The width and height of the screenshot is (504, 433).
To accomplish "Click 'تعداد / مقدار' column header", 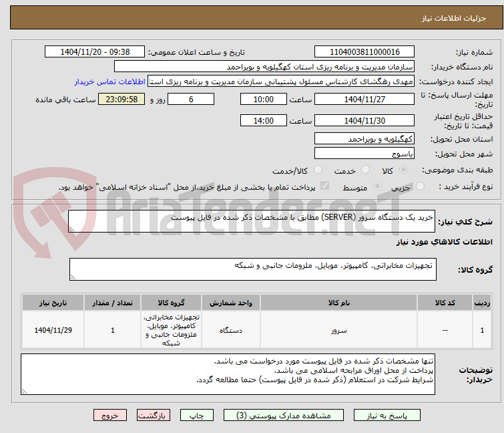I will coord(113,303).
